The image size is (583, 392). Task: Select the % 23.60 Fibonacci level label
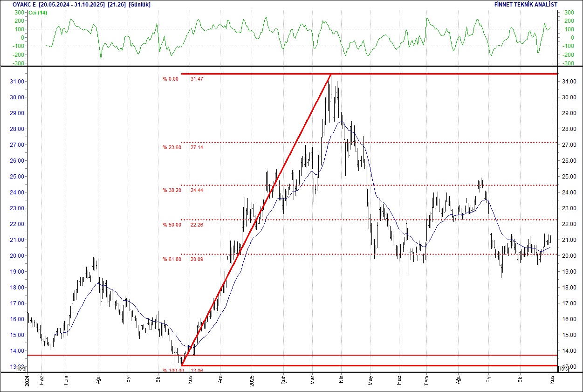pyautogui.click(x=171, y=147)
